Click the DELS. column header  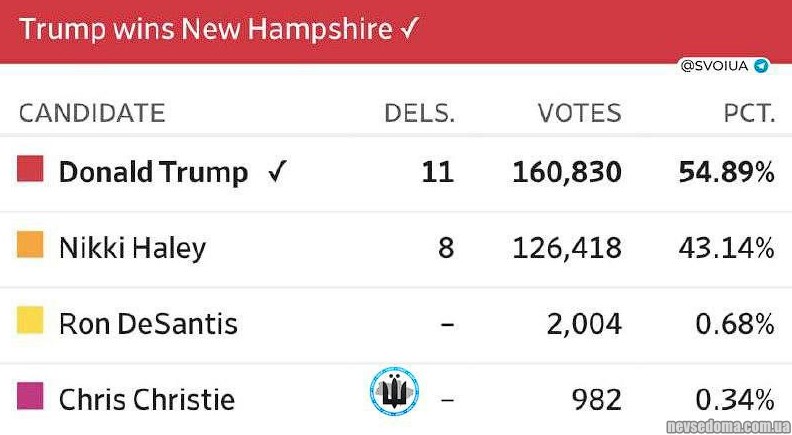[x=419, y=113]
